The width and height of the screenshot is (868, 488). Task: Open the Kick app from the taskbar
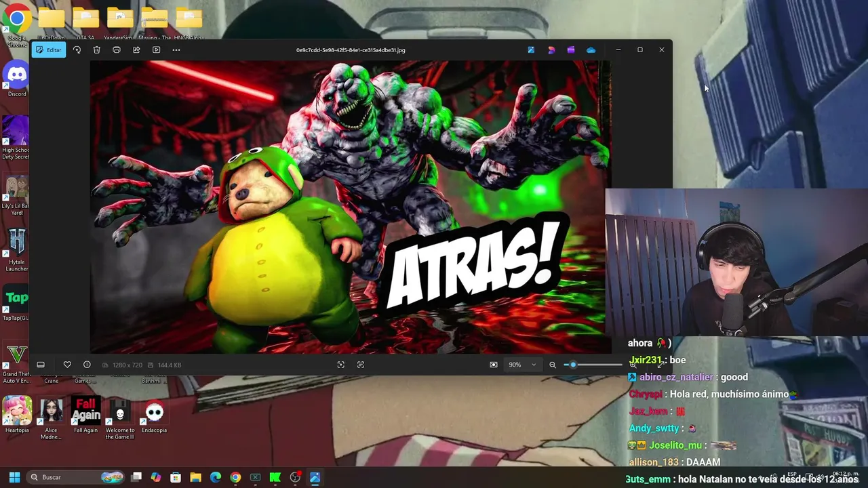pyautogui.click(x=275, y=477)
